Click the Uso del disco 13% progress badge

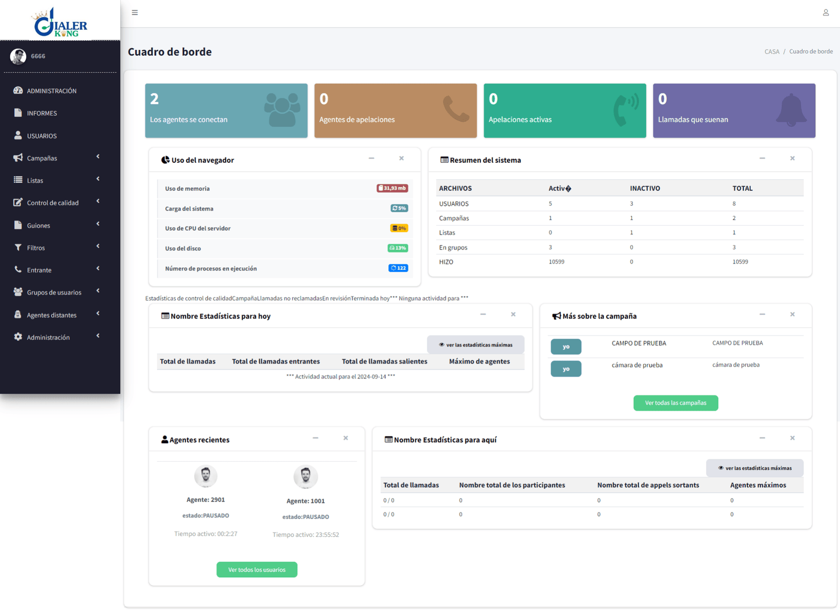click(x=398, y=248)
